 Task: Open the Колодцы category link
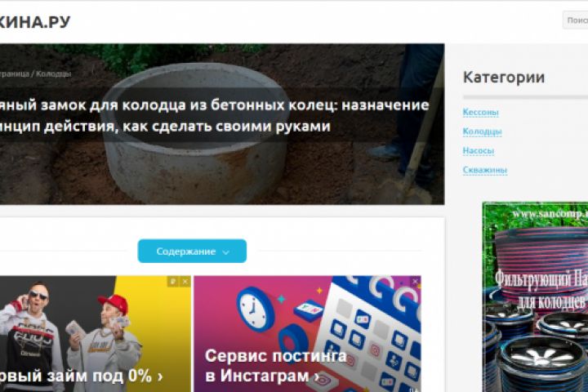point(482,131)
